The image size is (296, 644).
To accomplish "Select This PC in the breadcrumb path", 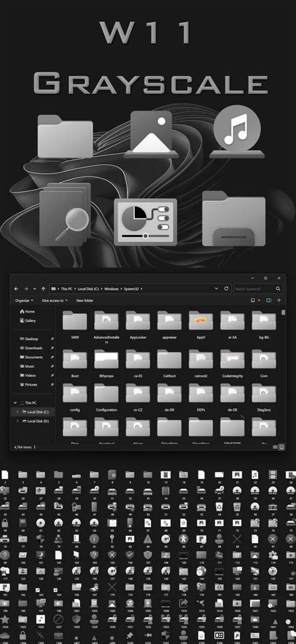I will (66, 289).
